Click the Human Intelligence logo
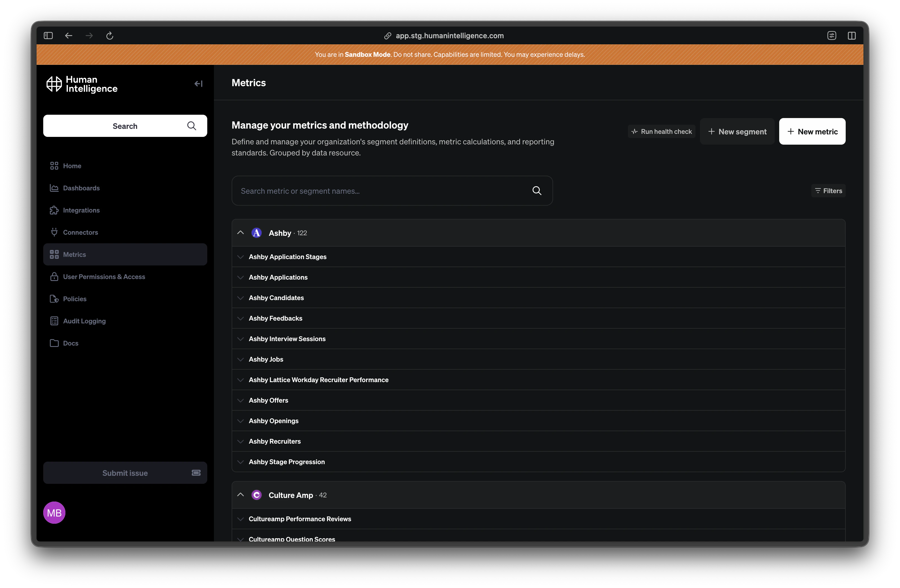The image size is (900, 588). click(x=82, y=84)
